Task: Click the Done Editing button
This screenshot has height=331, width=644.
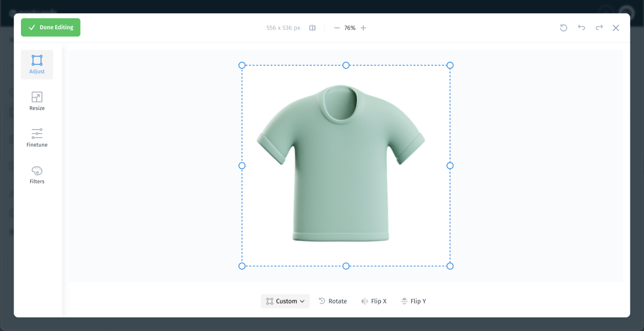Action: click(x=51, y=27)
